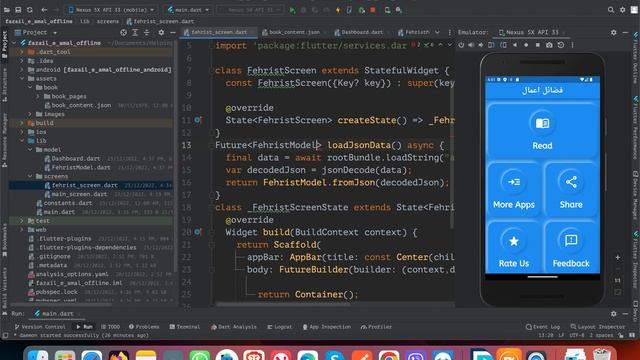Viewport: 640px width, 360px height.
Task: Expand the build folder
Action: (22, 123)
